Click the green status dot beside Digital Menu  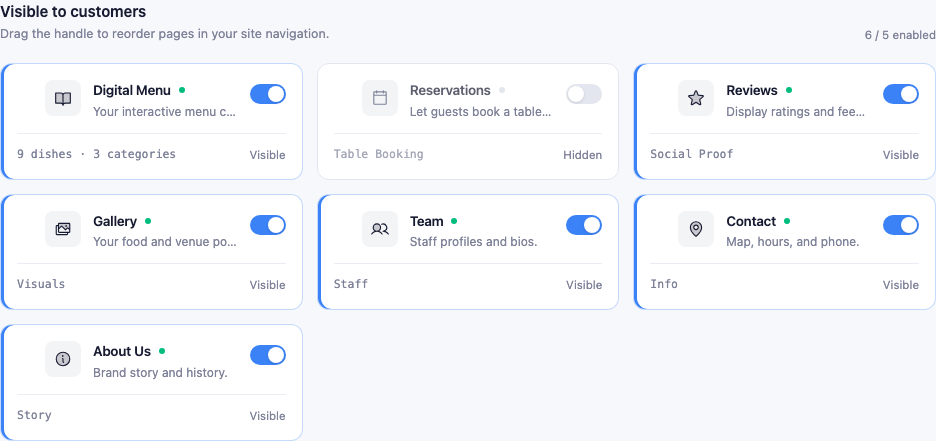[x=182, y=90]
